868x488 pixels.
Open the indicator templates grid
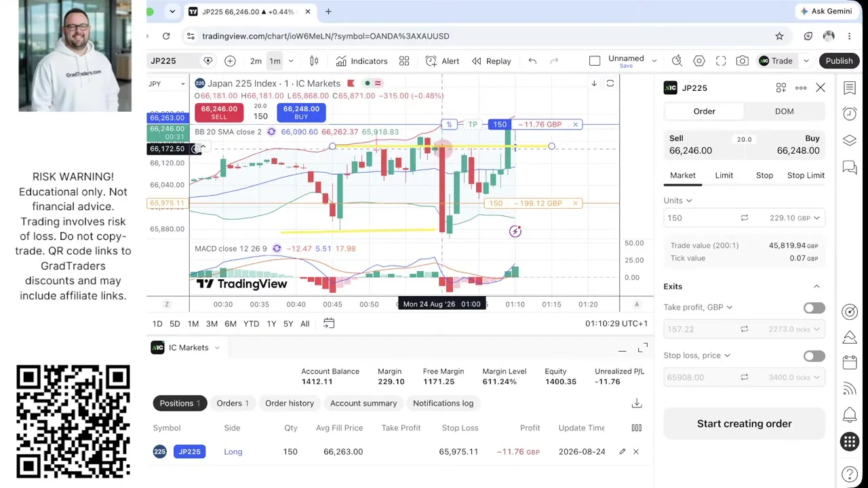[x=404, y=61]
